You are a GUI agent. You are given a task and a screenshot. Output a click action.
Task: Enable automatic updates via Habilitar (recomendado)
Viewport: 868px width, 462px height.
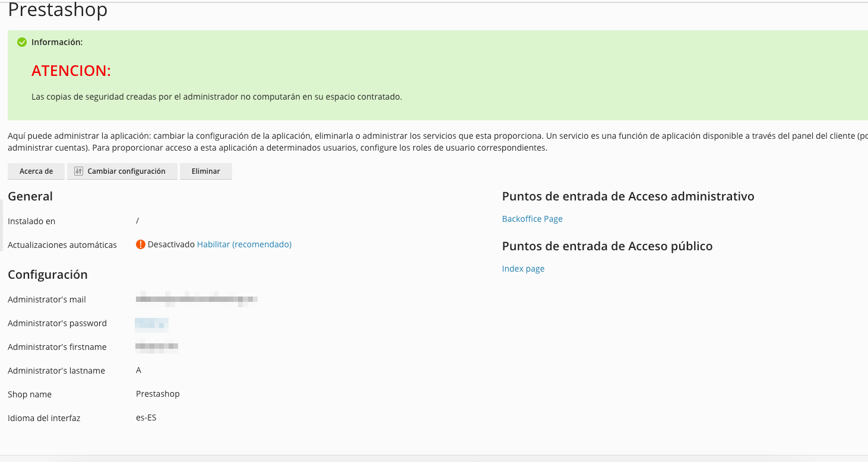click(244, 244)
